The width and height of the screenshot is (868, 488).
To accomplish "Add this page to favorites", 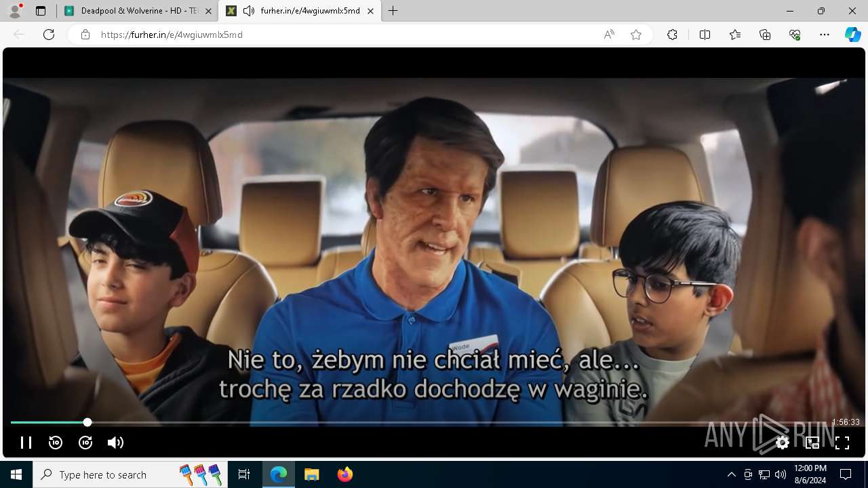I will click(x=636, y=35).
